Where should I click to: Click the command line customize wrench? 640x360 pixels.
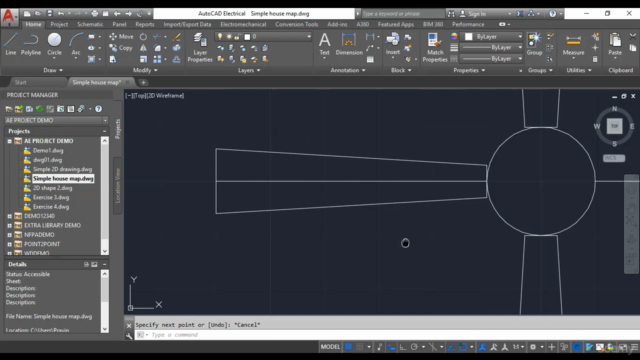(x=129, y=336)
